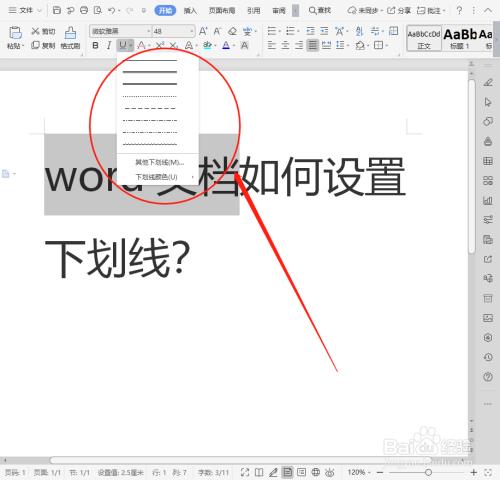The image size is (500, 480).
Task: Toggle outline view in status bar
Action: 301,472
